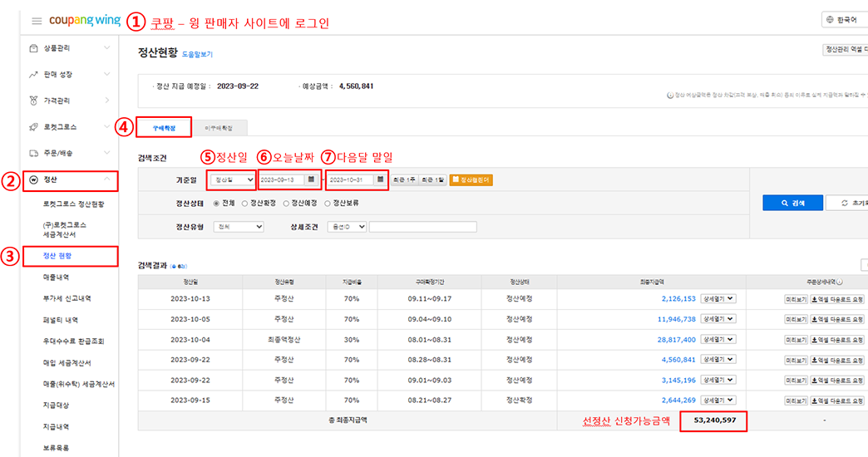Image resolution: width=868 pixels, height=457 pixels.
Task: Click the globe icon beside 한국어
Action: click(x=830, y=19)
